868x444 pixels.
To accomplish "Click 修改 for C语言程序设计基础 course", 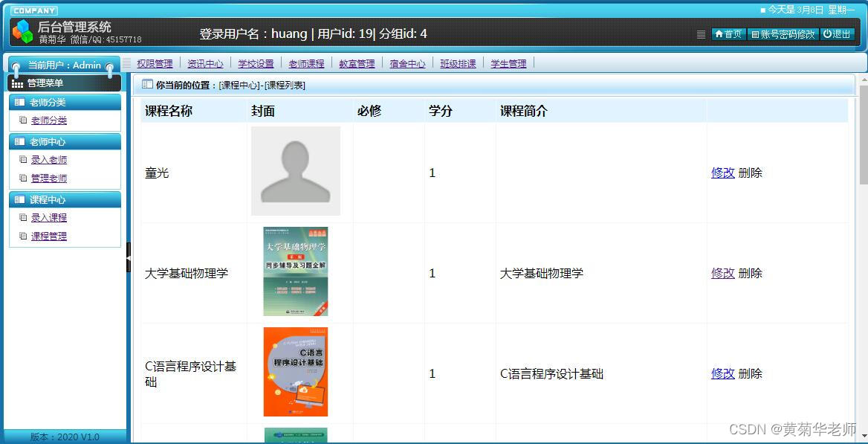I will pyautogui.click(x=722, y=373).
